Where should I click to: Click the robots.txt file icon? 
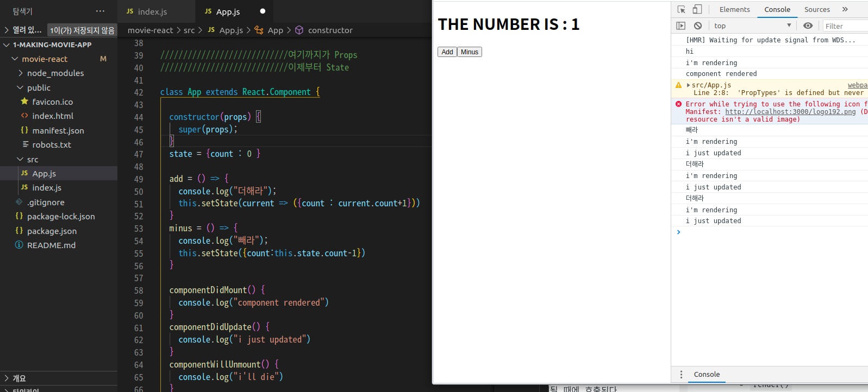coord(26,144)
